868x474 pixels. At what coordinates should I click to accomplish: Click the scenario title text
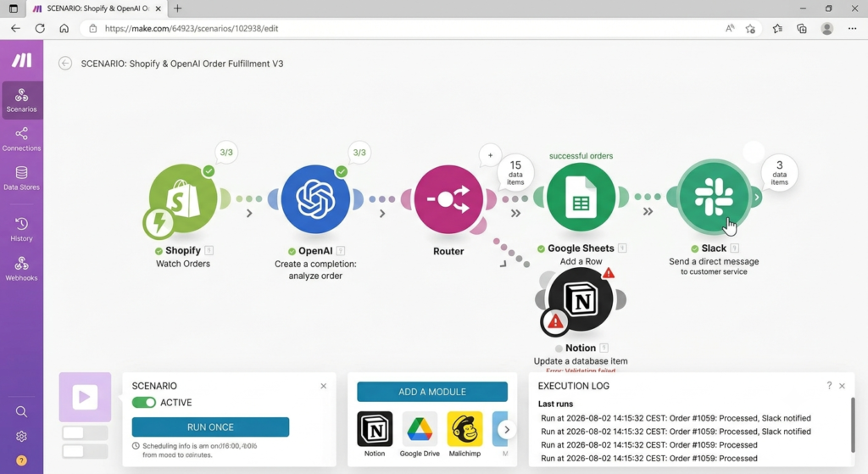(x=182, y=64)
